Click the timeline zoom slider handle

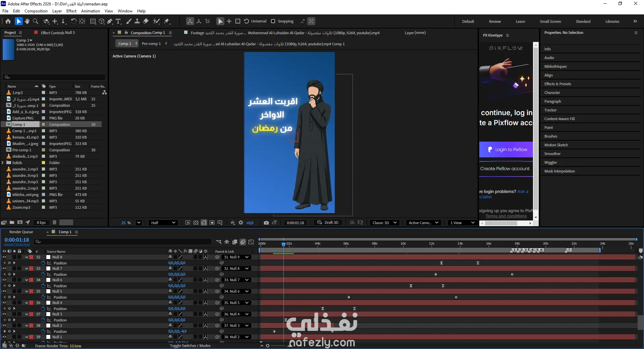click(267, 345)
